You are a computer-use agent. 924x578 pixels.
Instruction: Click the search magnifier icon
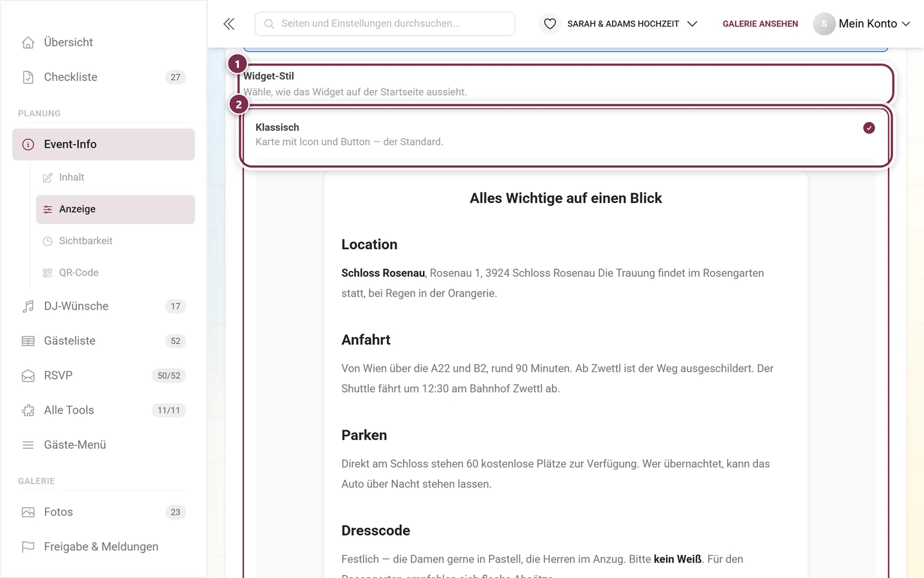(269, 24)
